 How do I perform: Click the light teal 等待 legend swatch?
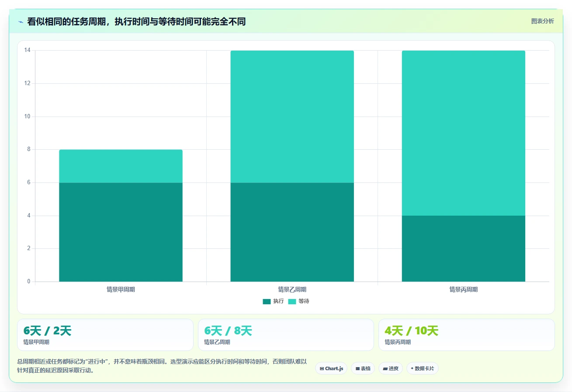tap(292, 302)
